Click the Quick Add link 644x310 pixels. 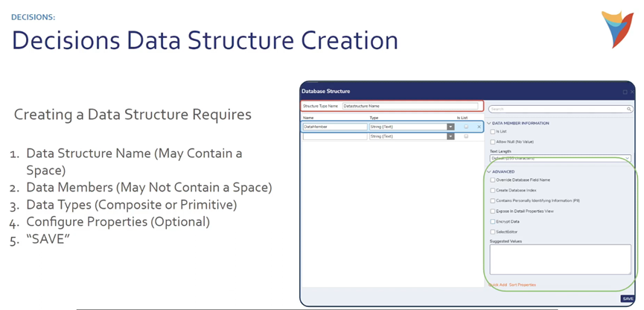(x=498, y=285)
